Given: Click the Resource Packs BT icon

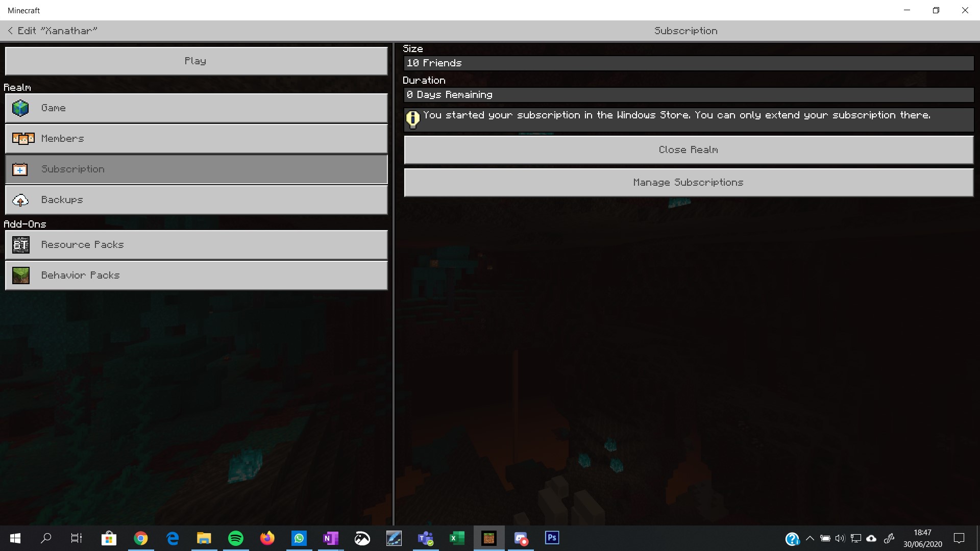Looking at the screenshot, I should [20, 245].
